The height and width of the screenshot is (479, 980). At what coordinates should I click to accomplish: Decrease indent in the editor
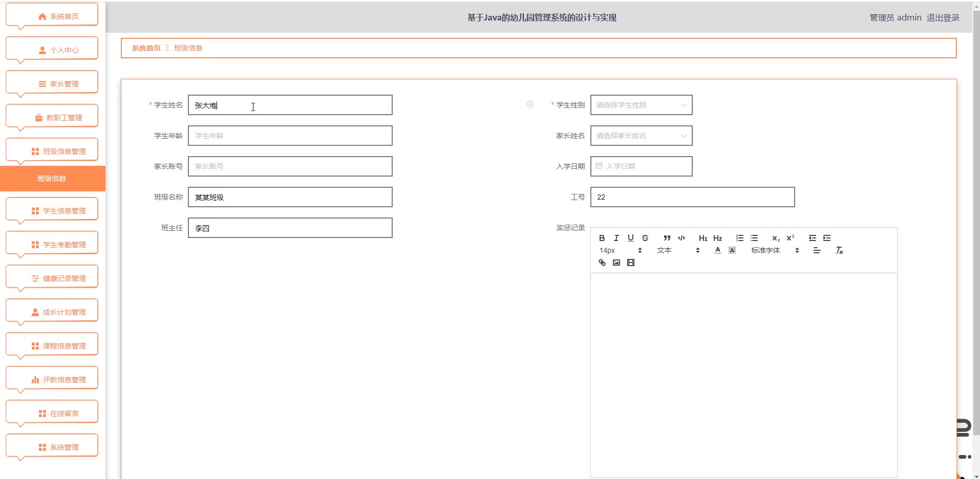coord(813,238)
